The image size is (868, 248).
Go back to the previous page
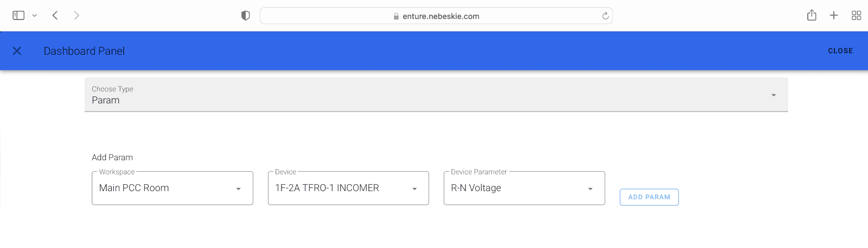(55, 16)
